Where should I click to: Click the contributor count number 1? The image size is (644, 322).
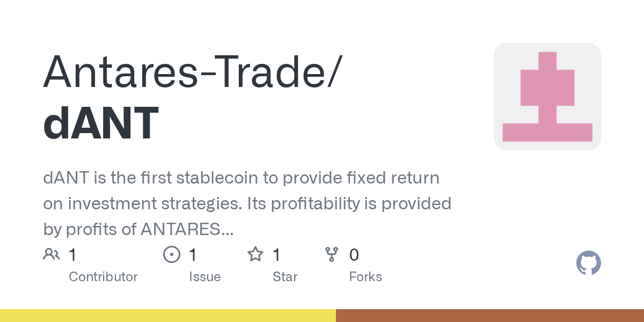pyautogui.click(x=72, y=255)
